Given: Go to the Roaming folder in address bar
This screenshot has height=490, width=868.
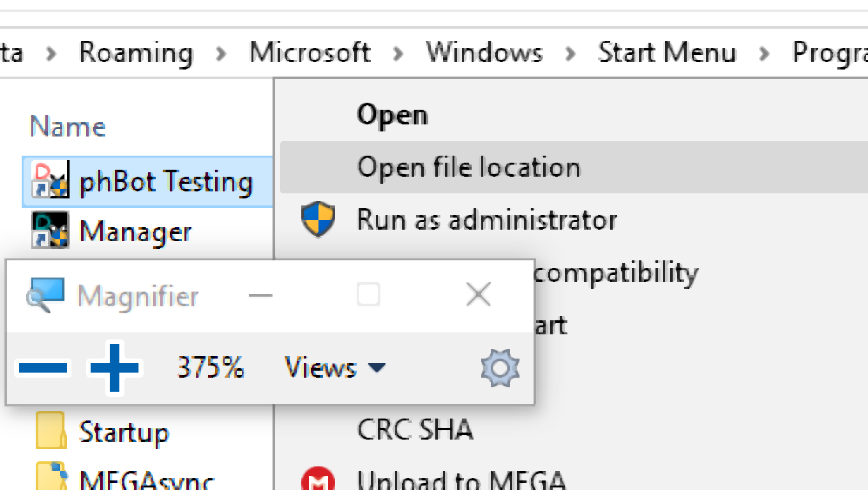Looking at the screenshot, I should tap(136, 52).
